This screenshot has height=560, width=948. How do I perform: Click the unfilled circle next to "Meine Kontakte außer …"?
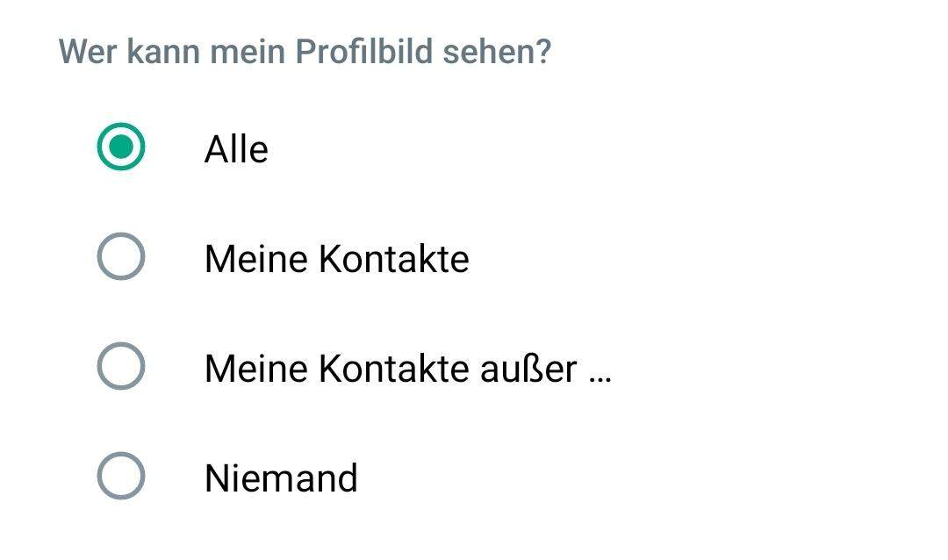click(120, 368)
